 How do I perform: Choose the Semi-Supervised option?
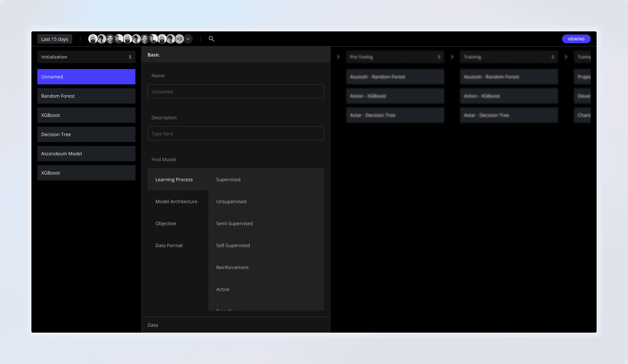point(234,223)
